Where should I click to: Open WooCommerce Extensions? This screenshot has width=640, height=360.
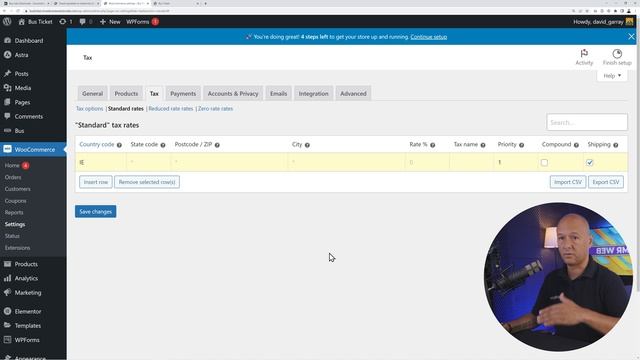(17, 248)
